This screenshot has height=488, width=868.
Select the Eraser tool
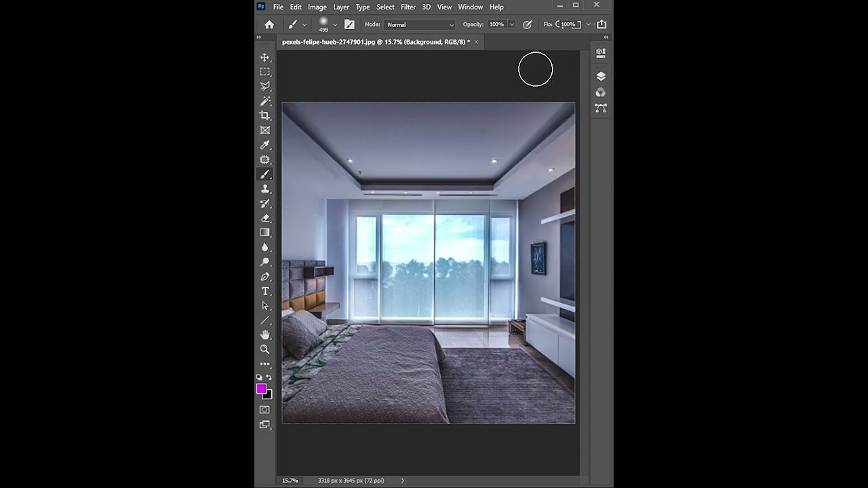pos(265,218)
